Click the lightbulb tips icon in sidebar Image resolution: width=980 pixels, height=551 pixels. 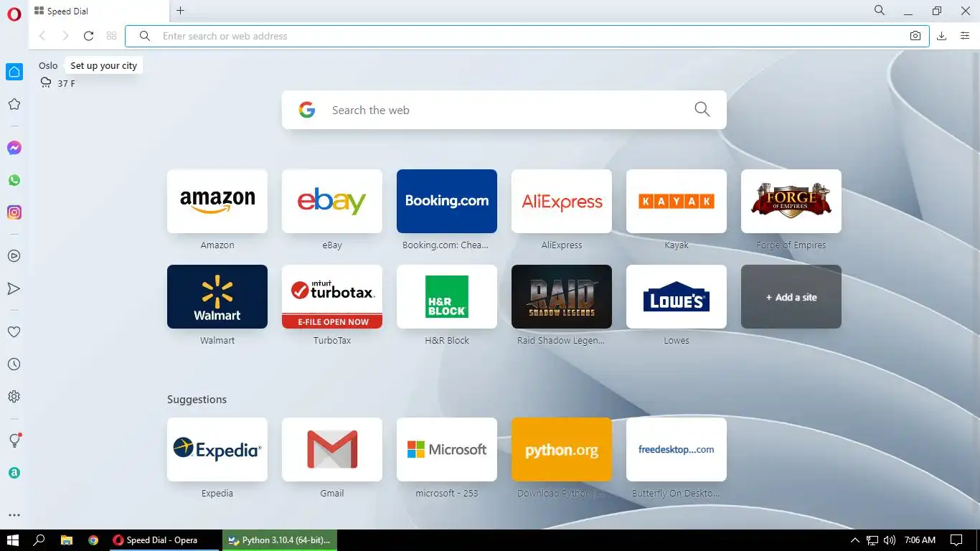[14, 441]
